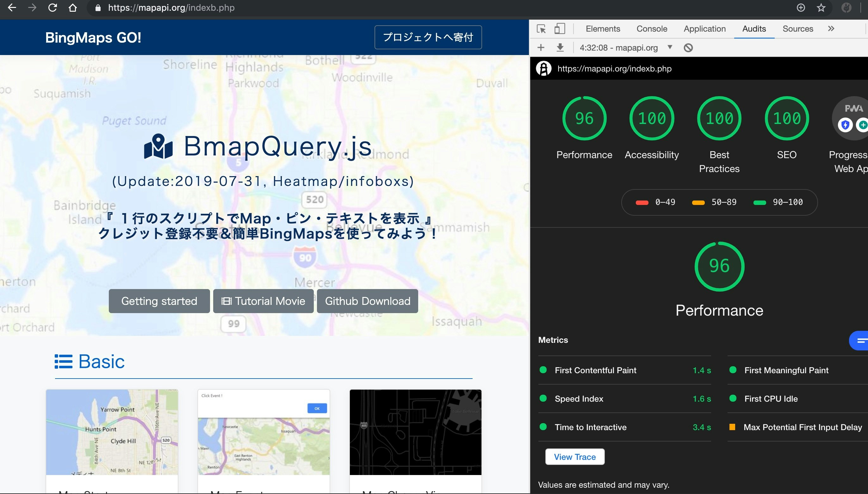Click the 0–49 red score legend
Screen dimensions: 868x494
[655, 202]
